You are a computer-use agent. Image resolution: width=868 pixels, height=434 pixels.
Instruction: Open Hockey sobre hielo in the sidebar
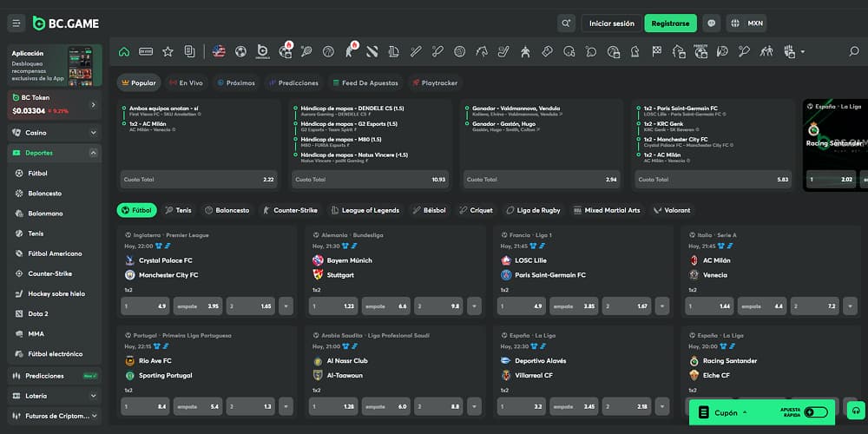(55, 293)
